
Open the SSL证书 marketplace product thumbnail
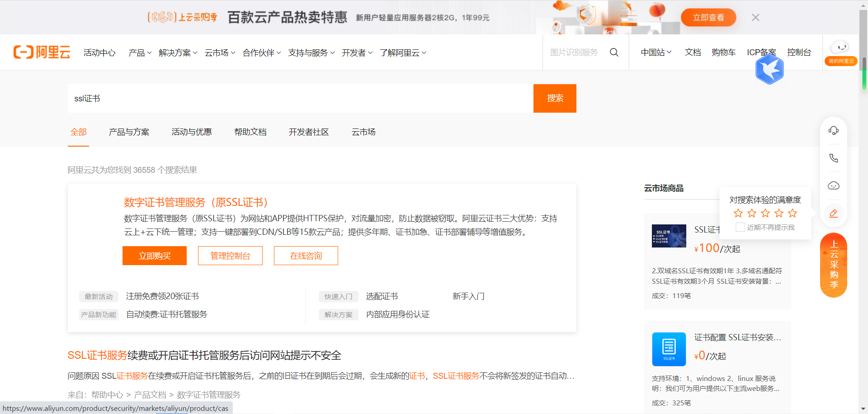click(x=669, y=236)
